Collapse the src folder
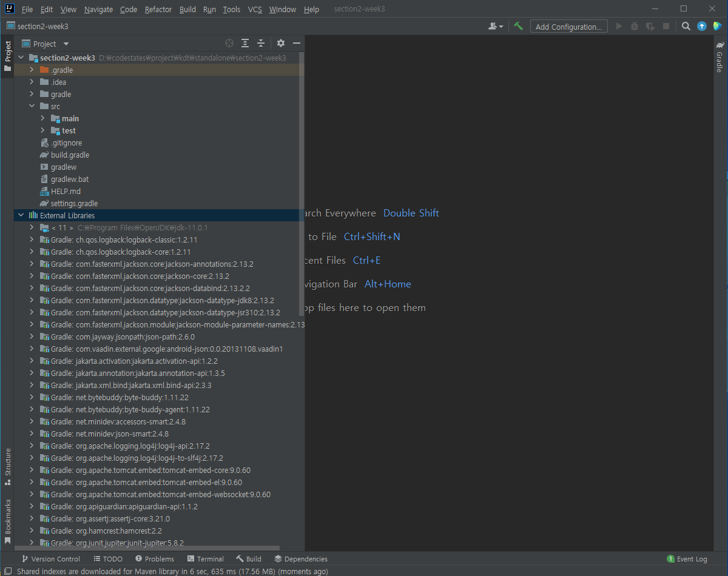The width and height of the screenshot is (728, 576). pyautogui.click(x=32, y=106)
